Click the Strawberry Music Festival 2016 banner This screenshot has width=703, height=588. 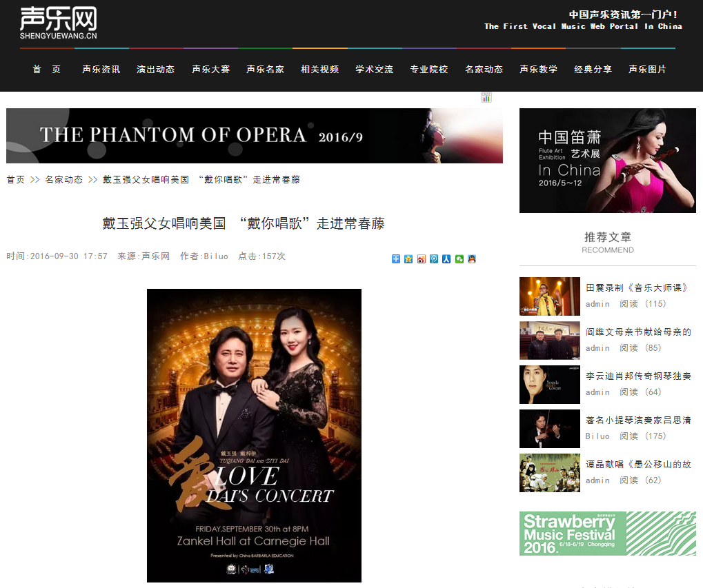(x=608, y=534)
